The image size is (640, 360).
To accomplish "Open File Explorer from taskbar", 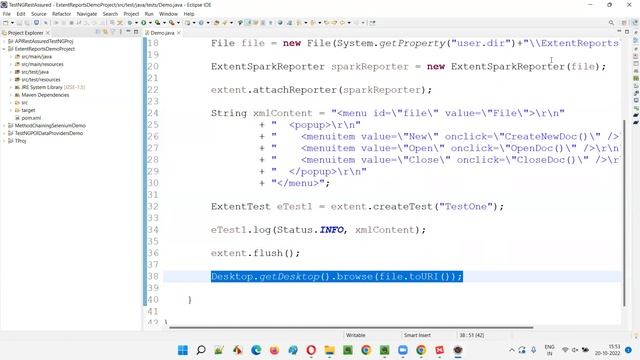I will (x=329, y=350).
